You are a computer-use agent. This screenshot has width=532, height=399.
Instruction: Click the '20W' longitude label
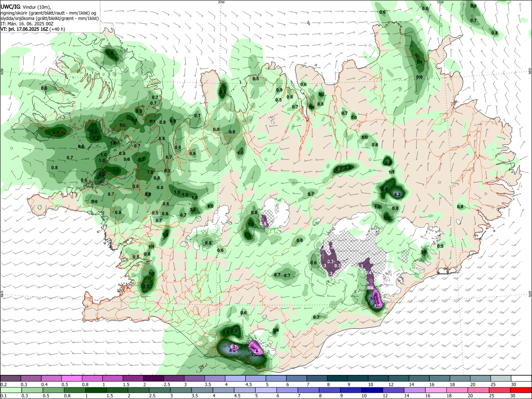[221, 2]
